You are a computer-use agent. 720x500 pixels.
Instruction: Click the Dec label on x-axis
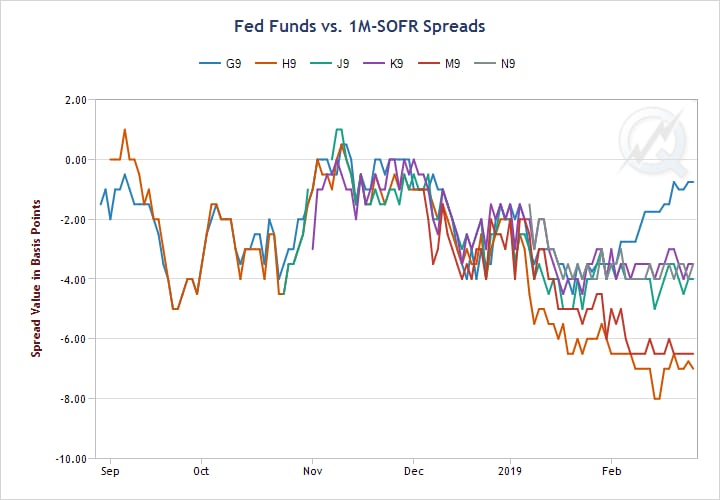click(x=411, y=469)
